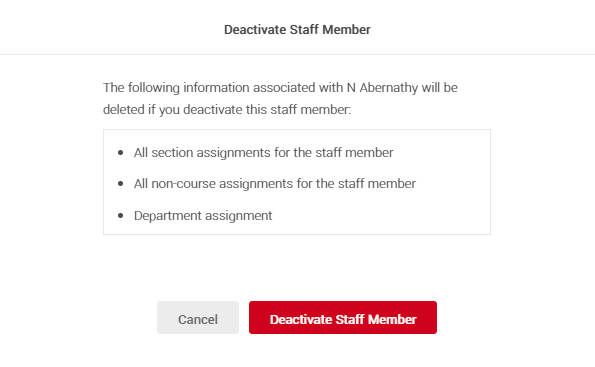
Task: Click the N Abernathy name in message
Action: click(382, 88)
